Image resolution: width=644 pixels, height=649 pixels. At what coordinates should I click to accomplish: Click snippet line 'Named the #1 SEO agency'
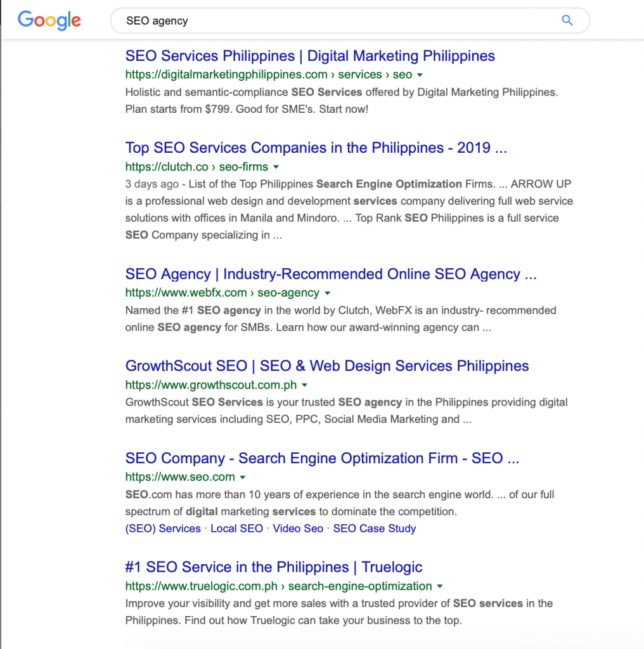193,311
